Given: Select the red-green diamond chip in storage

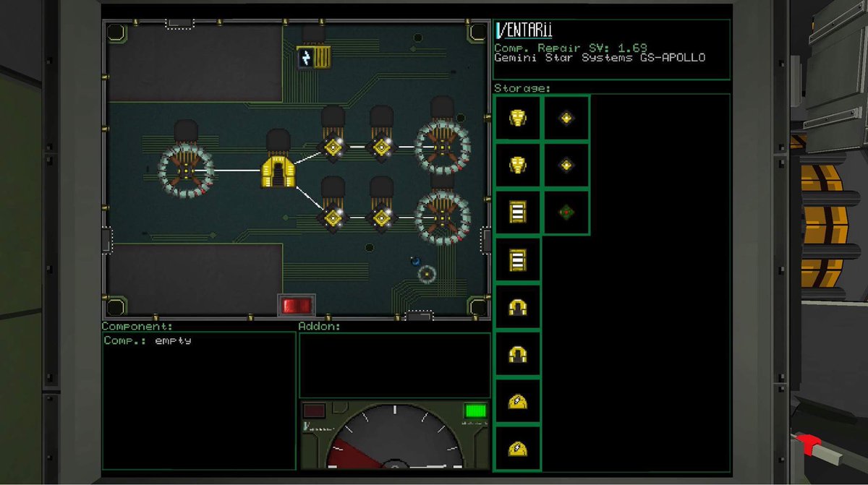Looking at the screenshot, I should [x=566, y=213].
